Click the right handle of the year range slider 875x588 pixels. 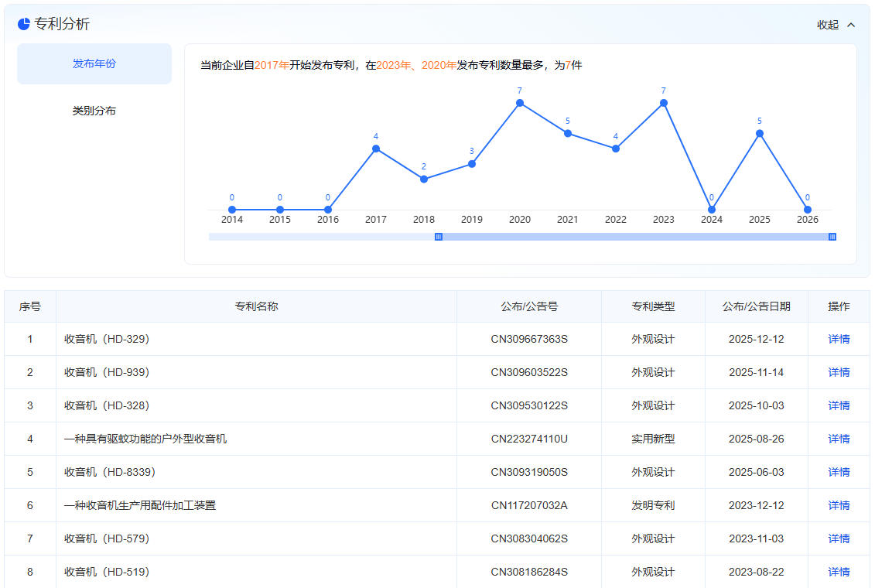832,237
